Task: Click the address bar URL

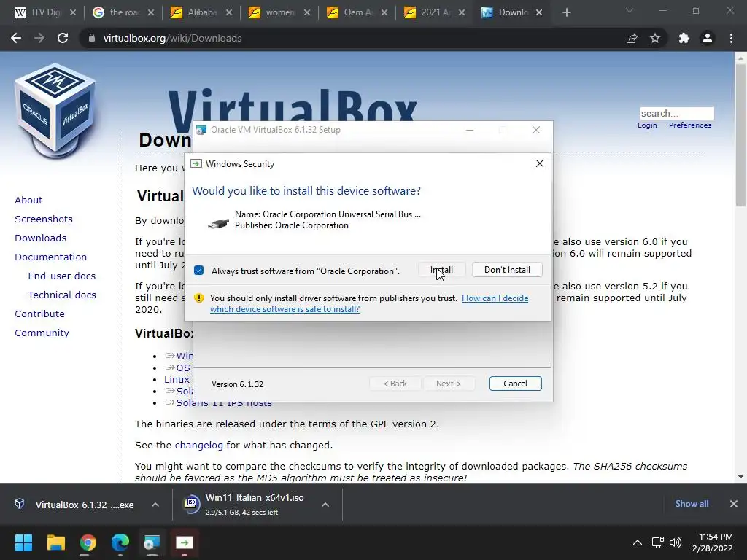Action: tap(172, 38)
